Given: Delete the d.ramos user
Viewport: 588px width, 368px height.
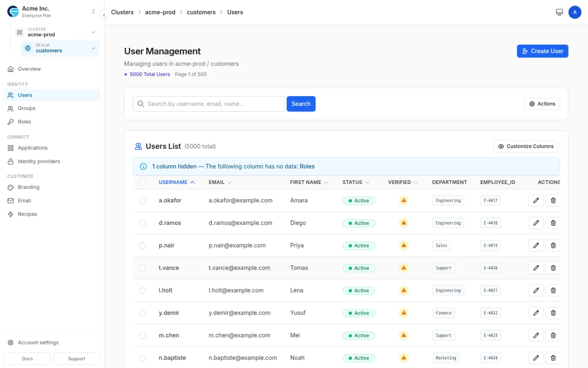Looking at the screenshot, I should click(x=553, y=223).
